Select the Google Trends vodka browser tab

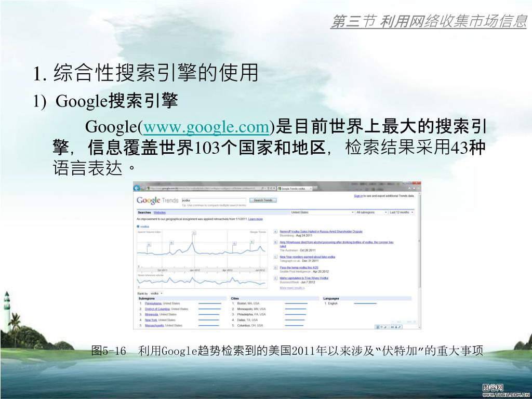[294, 188]
